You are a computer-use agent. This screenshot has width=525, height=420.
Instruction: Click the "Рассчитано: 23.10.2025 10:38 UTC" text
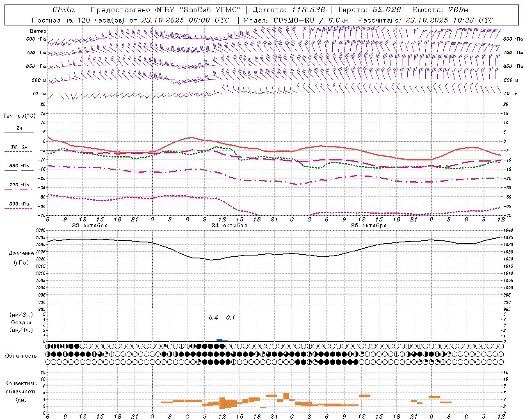pyautogui.click(x=426, y=20)
